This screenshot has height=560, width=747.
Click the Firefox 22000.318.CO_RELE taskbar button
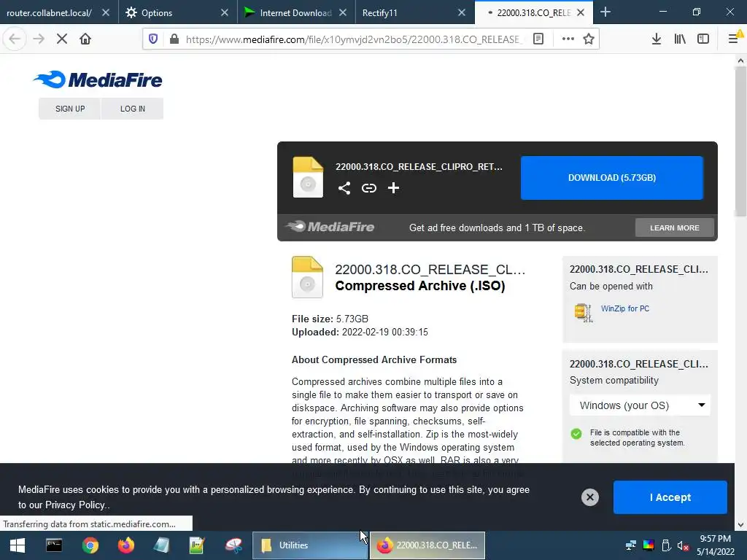click(427, 545)
